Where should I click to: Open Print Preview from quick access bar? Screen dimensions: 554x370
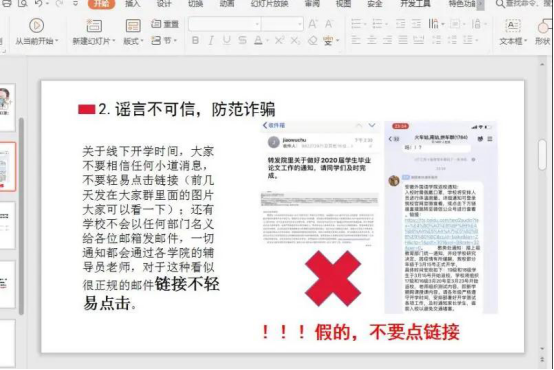point(23,4)
